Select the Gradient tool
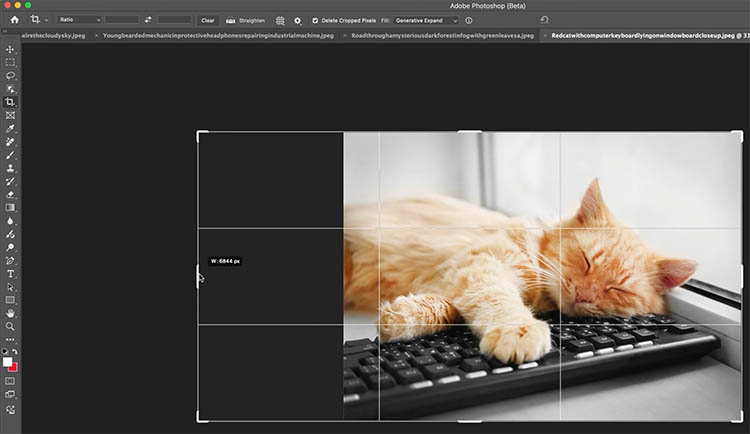The height and width of the screenshot is (434, 750). point(10,208)
